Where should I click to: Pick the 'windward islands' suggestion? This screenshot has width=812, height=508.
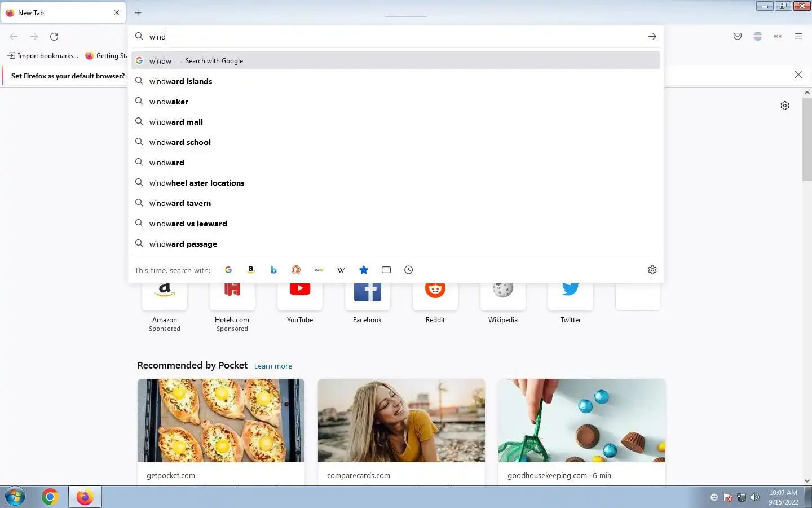(x=396, y=81)
